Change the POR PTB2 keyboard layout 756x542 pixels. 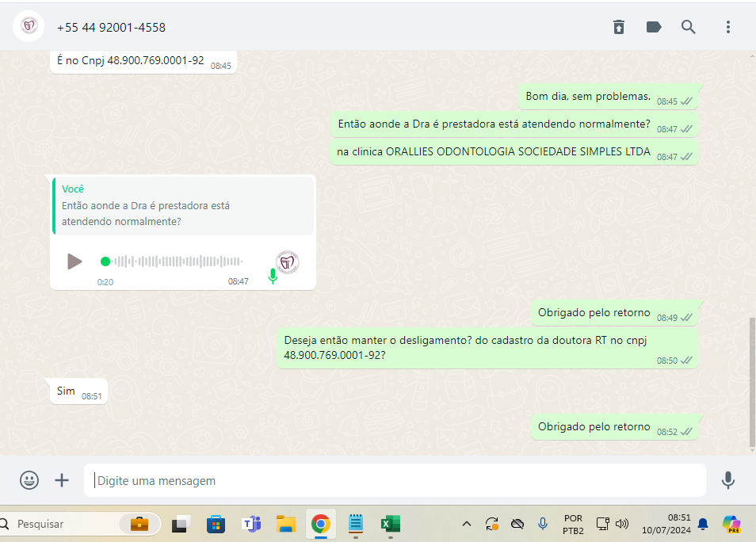(x=573, y=524)
